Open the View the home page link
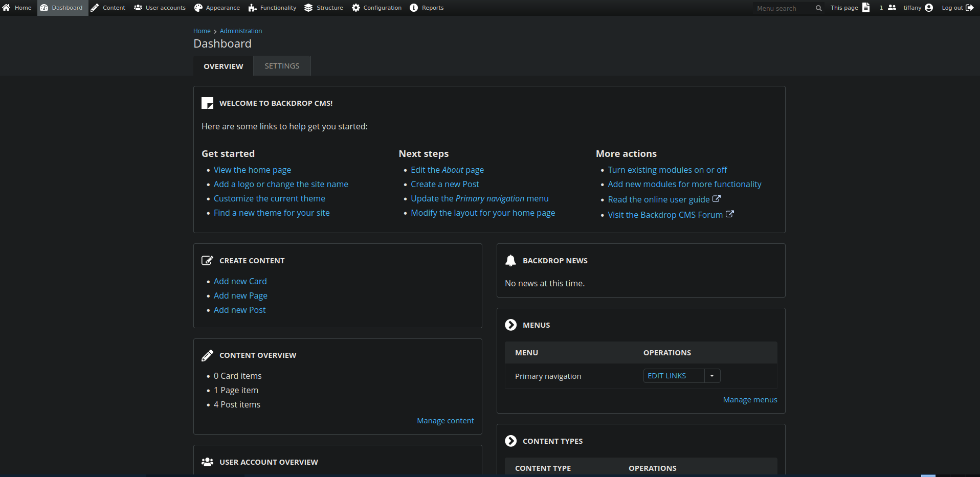 click(x=252, y=170)
